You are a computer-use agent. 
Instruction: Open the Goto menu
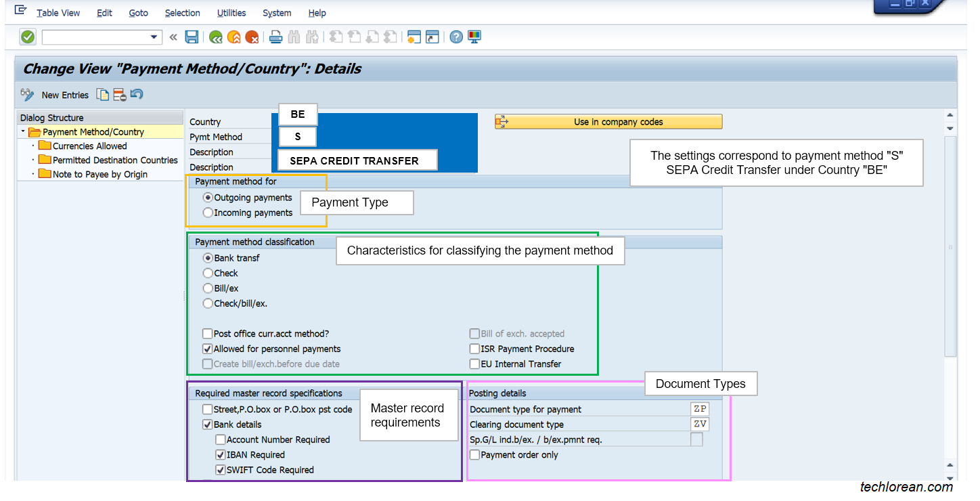138,12
